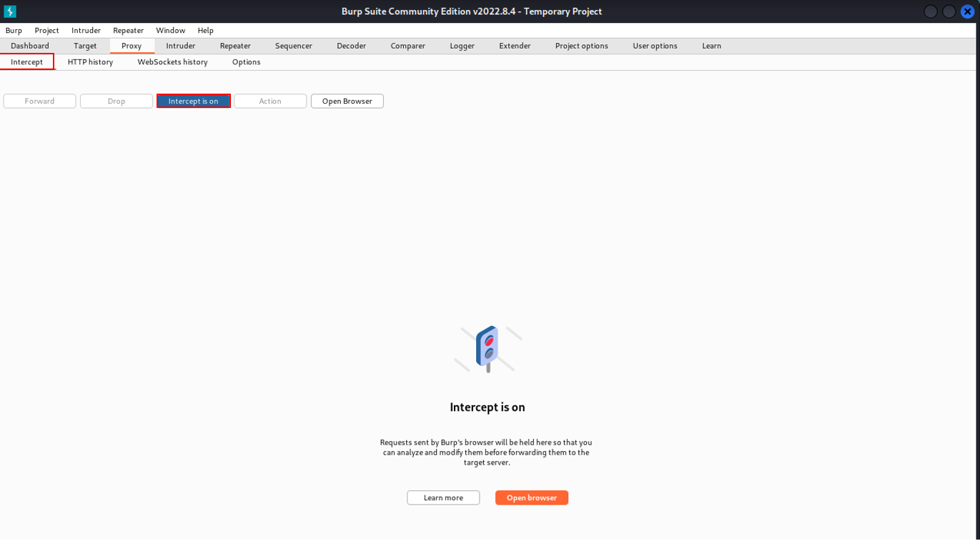Screen dimensions: 980x541
Task: Open the WebSockets history sub-tab
Action: tap(172, 62)
